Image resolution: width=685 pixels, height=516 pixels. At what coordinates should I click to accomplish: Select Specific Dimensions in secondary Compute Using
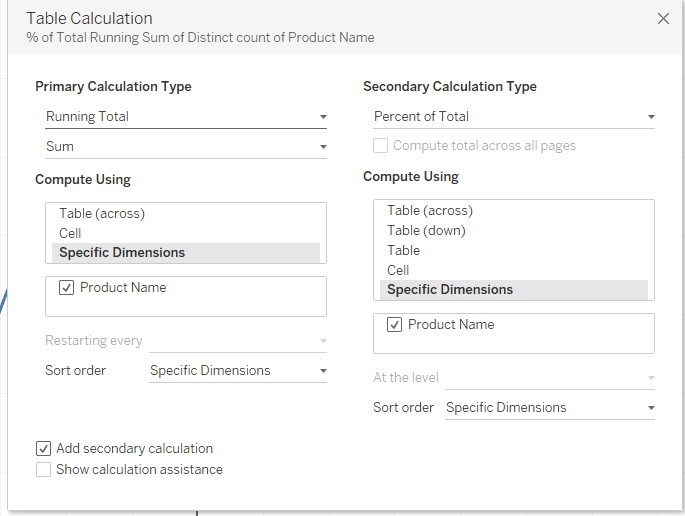pos(514,290)
